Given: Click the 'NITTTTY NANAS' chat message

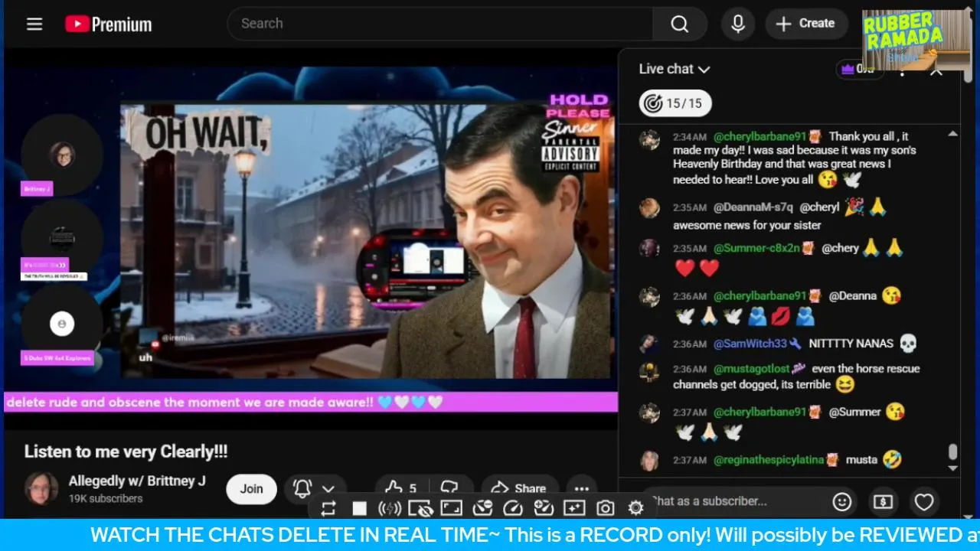Looking at the screenshot, I should click(x=851, y=344).
